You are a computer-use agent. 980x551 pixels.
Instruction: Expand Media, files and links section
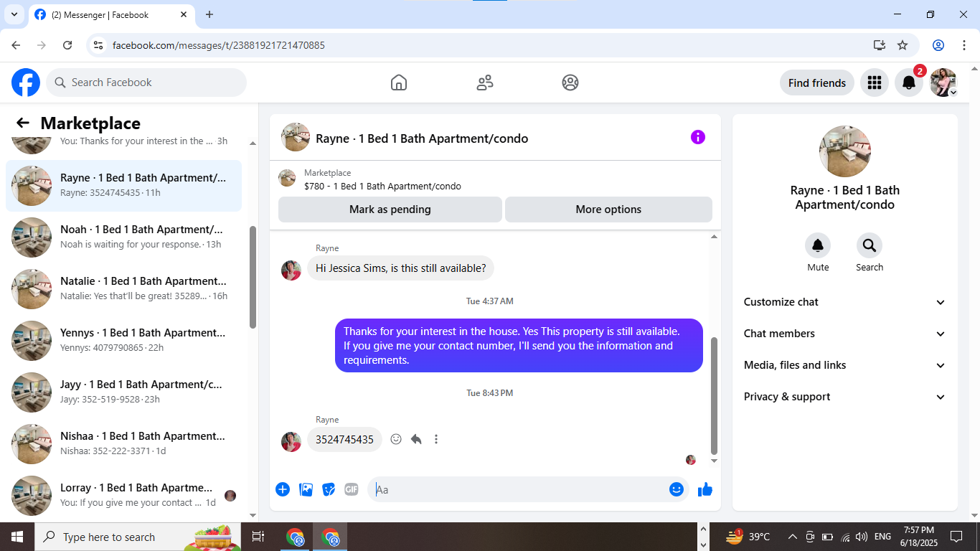[x=844, y=365]
